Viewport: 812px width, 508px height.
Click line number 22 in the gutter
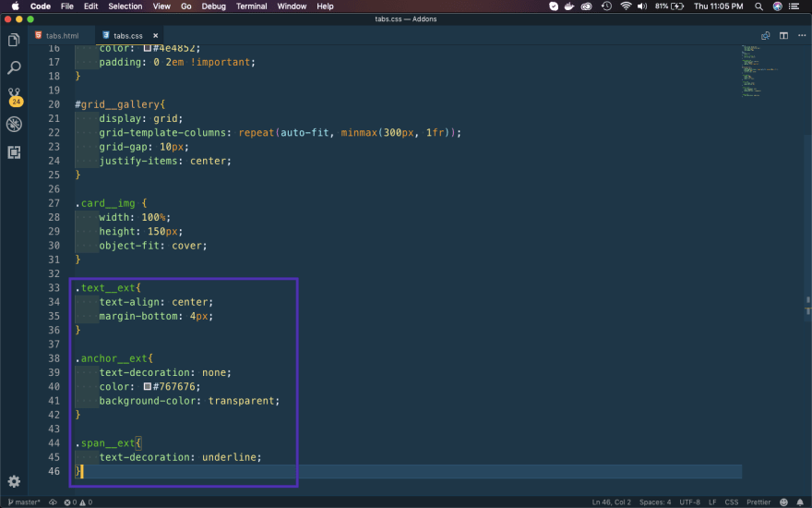click(54, 133)
